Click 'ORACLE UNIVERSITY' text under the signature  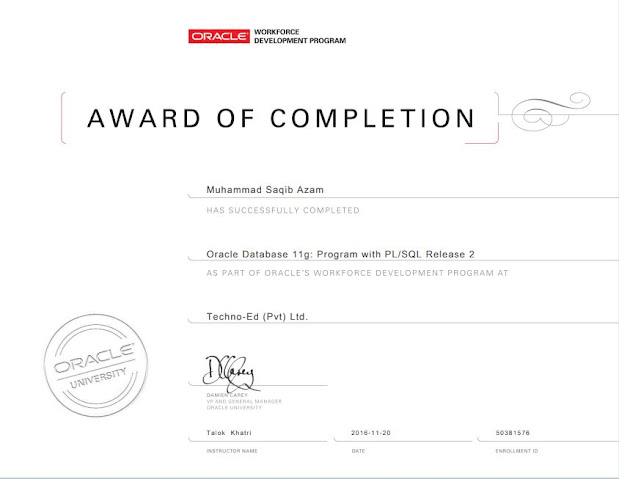(234, 408)
